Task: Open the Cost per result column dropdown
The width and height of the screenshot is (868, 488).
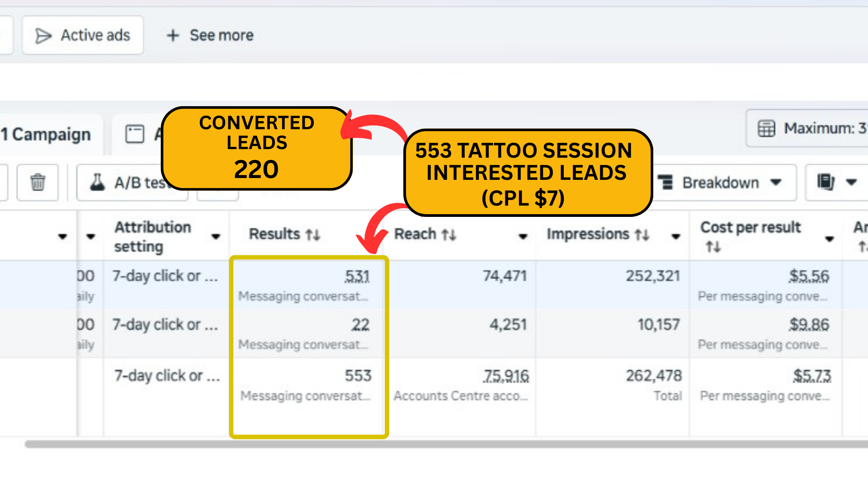Action: (x=829, y=239)
